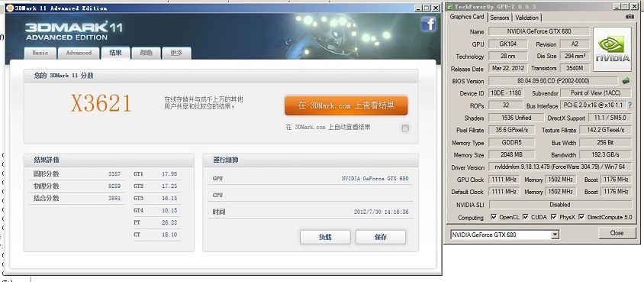
Task: Switch to the Advanced tab in 3DMark
Action: (79, 53)
